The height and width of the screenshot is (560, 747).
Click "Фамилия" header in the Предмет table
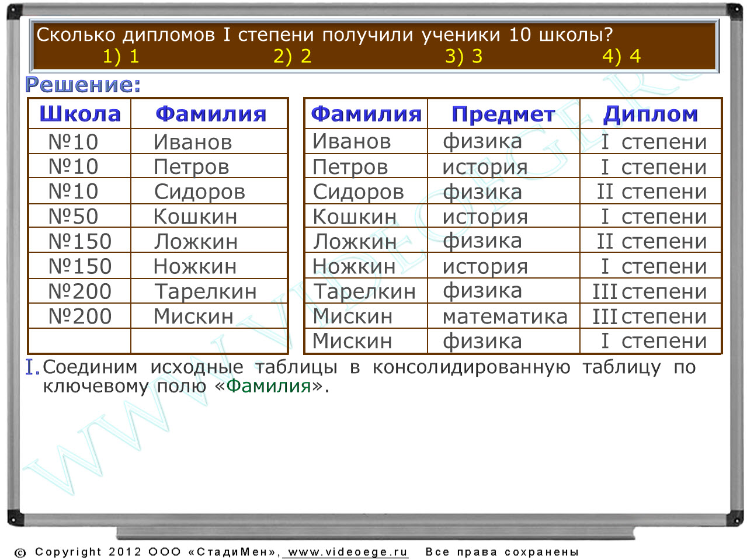[366, 114]
